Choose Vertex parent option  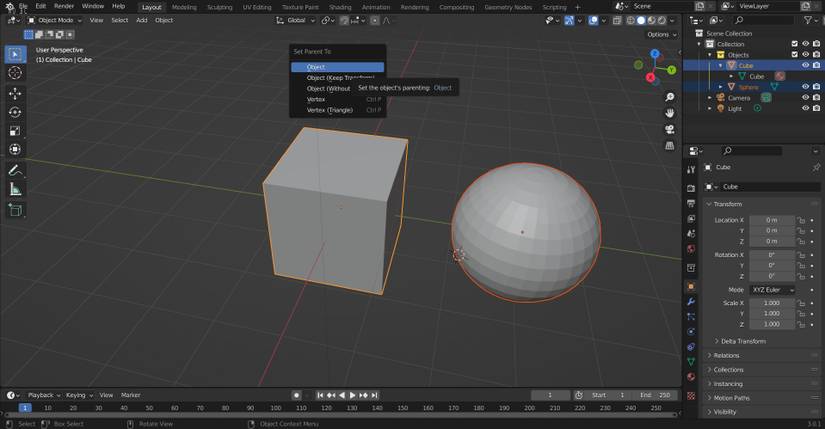[x=337, y=99]
